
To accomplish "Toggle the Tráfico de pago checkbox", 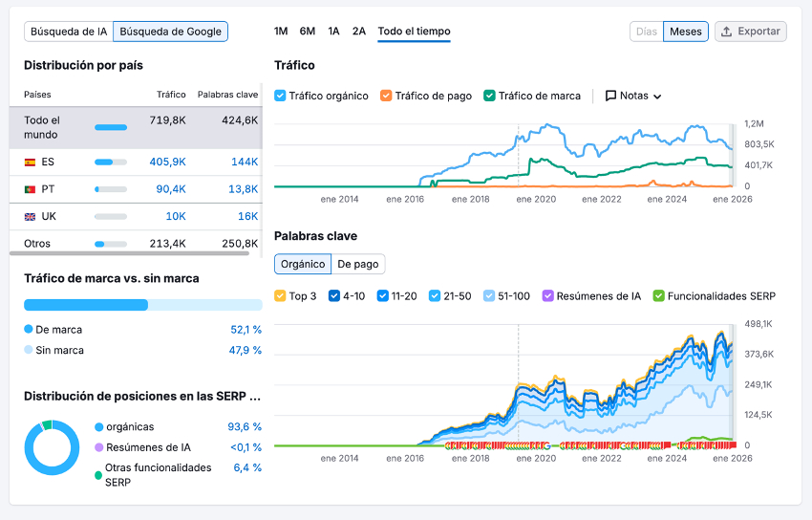I will [x=386, y=96].
